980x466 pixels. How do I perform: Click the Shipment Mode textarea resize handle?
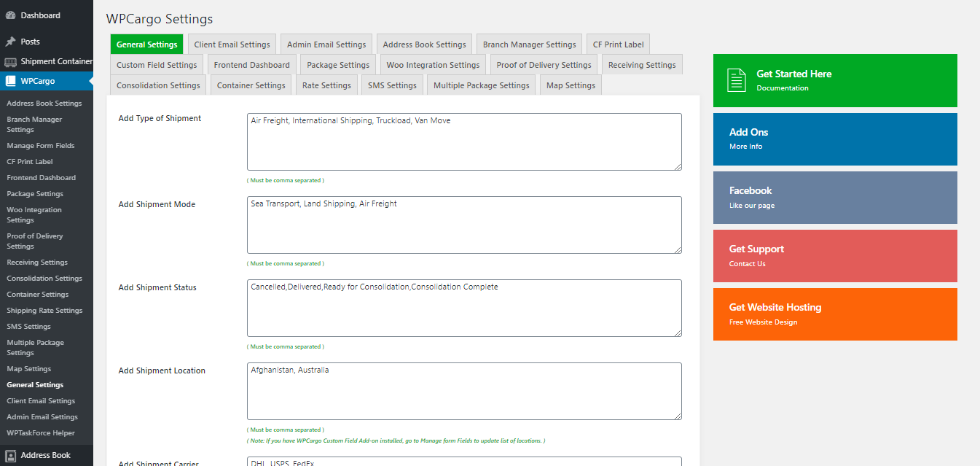(677, 249)
